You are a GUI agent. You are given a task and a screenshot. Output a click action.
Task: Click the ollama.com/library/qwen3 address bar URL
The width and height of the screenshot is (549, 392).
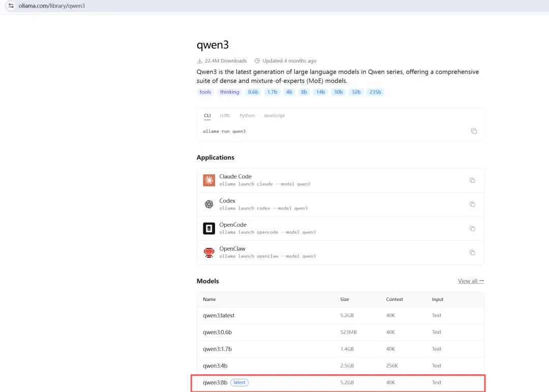(51, 6)
